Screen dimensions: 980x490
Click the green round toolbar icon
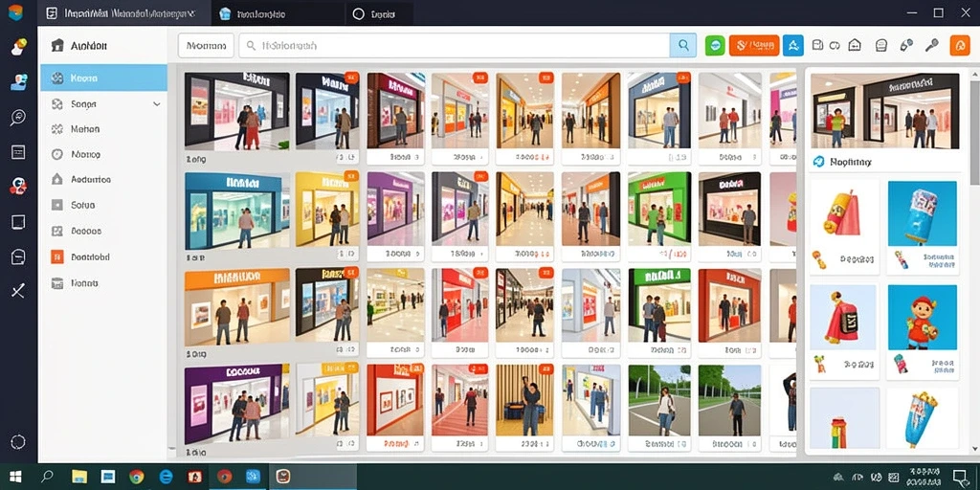coord(715,45)
